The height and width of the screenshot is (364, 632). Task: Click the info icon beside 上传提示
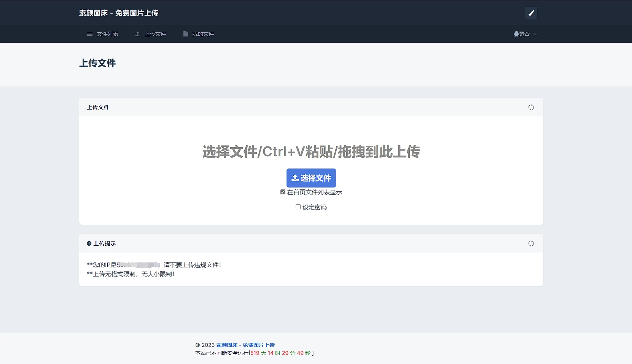point(89,243)
